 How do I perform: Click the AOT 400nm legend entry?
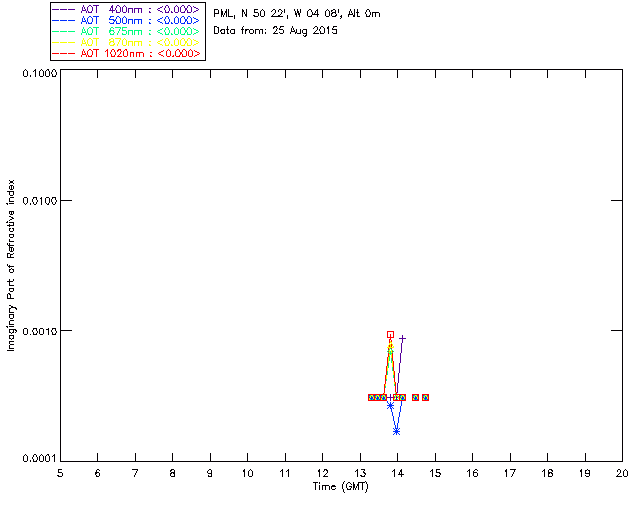127,9
